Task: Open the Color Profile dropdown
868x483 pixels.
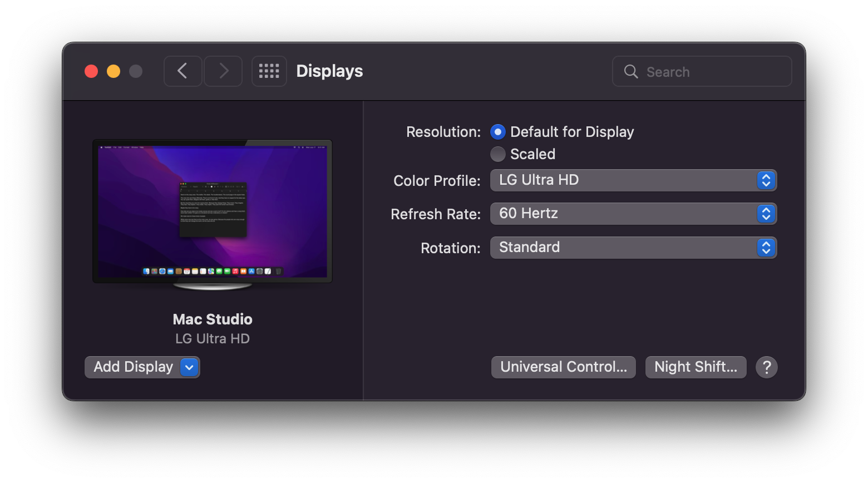Action: 633,180
